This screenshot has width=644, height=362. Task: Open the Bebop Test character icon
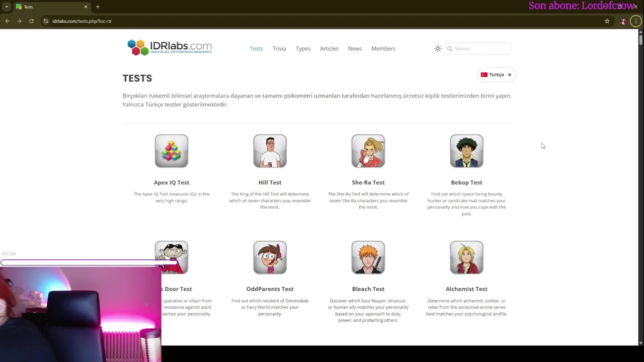(x=466, y=151)
